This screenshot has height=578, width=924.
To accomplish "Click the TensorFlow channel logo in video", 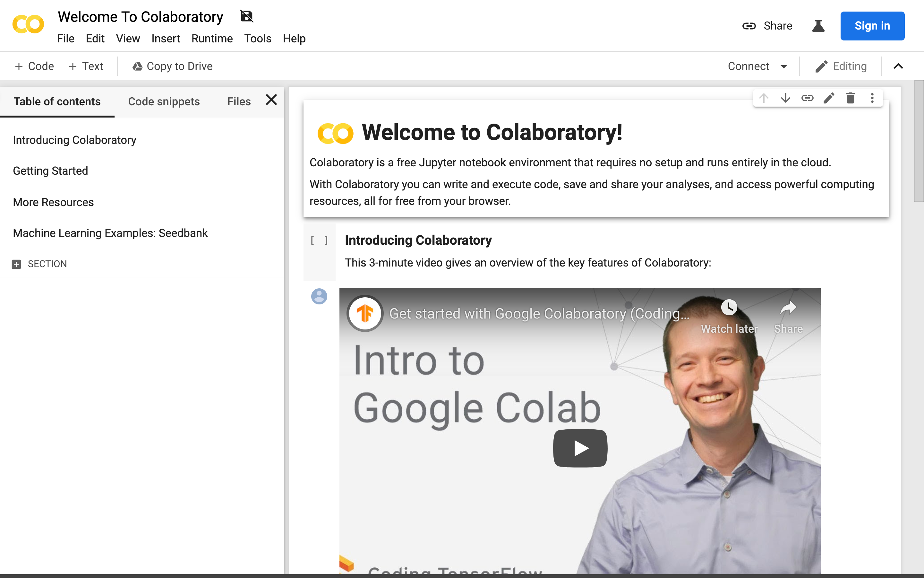I will tap(365, 313).
